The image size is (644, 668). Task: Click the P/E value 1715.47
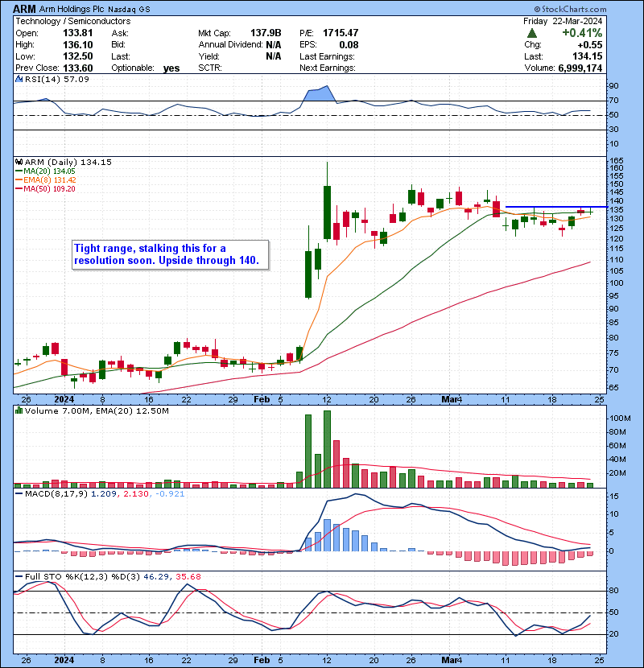pyautogui.click(x=341, y=33)
